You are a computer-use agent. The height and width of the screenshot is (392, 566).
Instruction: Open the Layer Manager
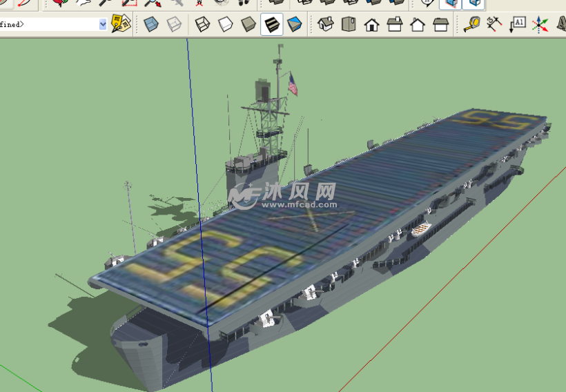click(121, 24)
